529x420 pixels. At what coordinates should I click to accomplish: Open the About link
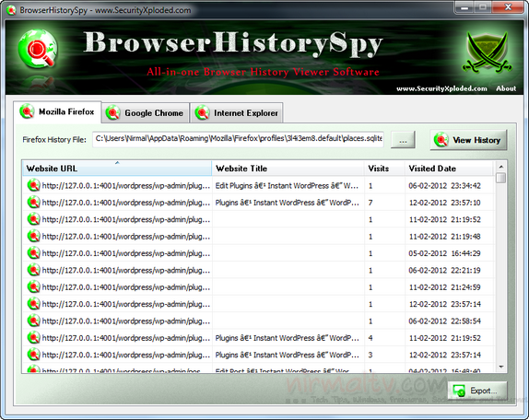click(x=506, y=88)
